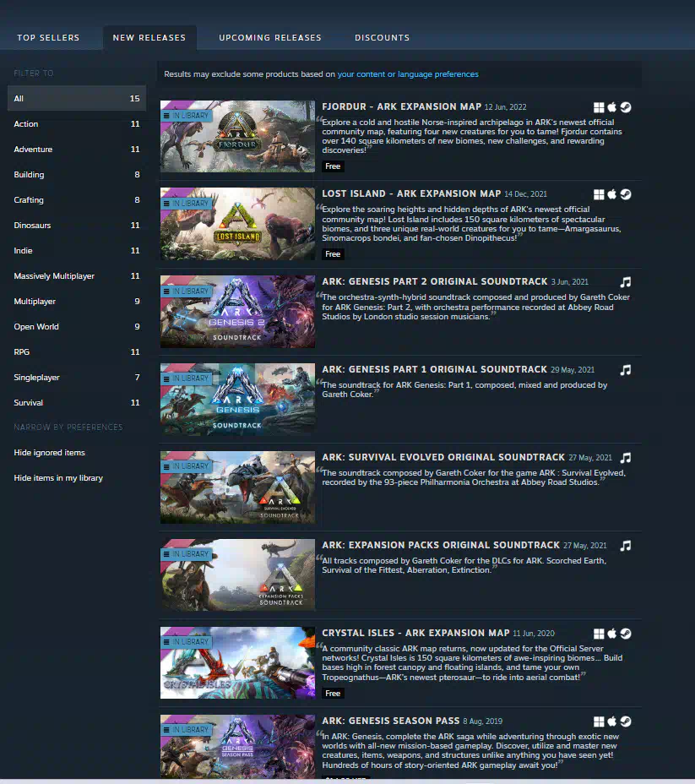The image size is (695, 784).
Task: Filter results to Building
Action: coord(77,175)
